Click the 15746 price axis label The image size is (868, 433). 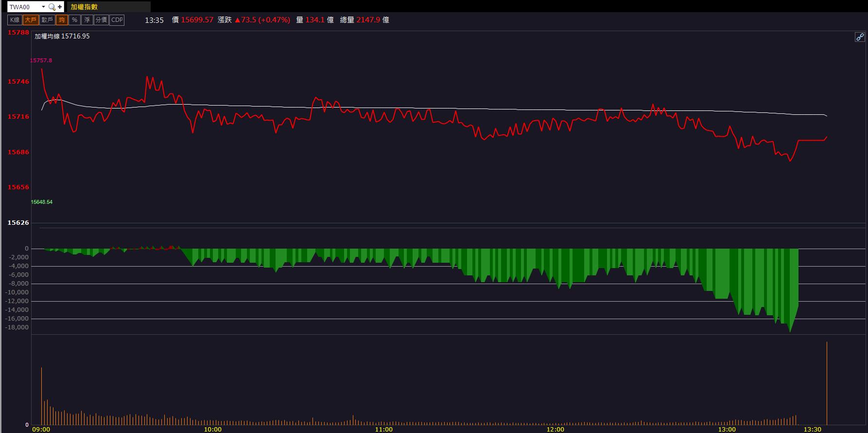[x=18, y=82]
